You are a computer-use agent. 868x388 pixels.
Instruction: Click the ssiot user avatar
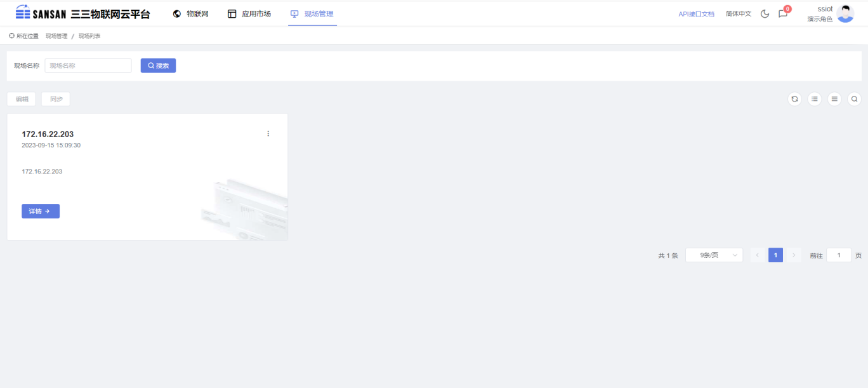(845, 13)
